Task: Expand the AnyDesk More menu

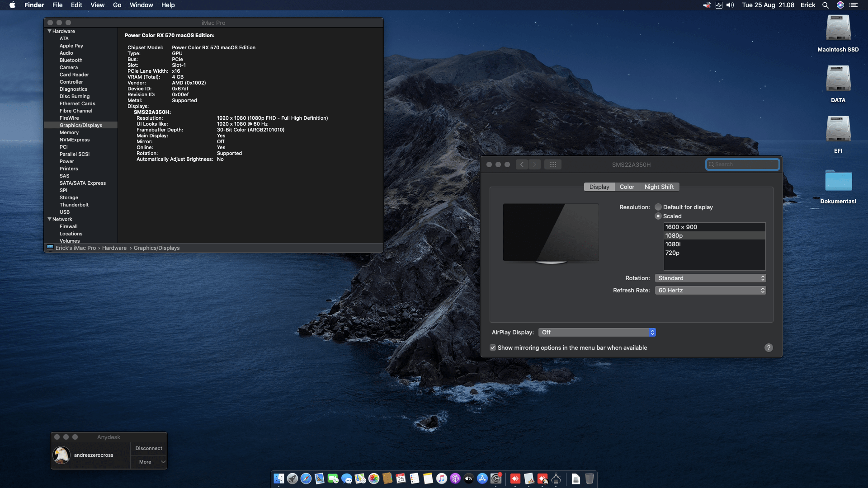Action: (149, 462)
